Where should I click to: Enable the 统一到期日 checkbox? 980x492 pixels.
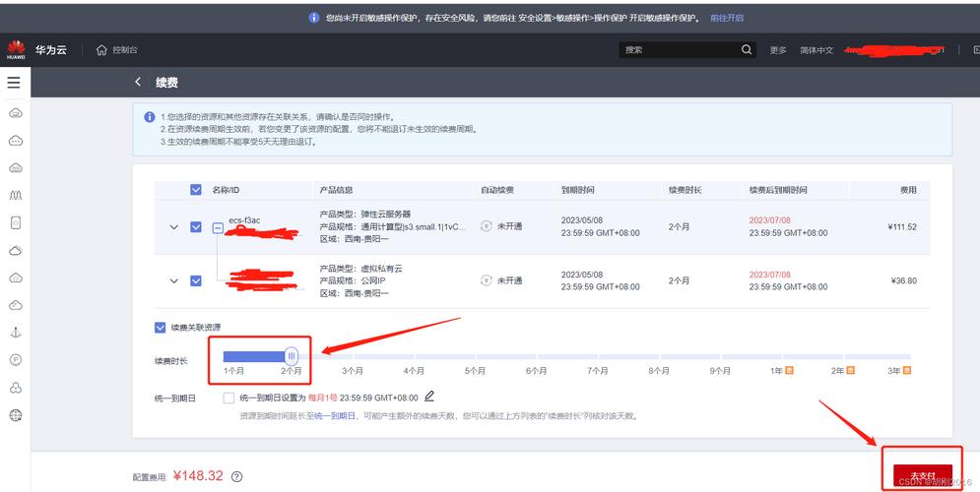tap(229, 398)
